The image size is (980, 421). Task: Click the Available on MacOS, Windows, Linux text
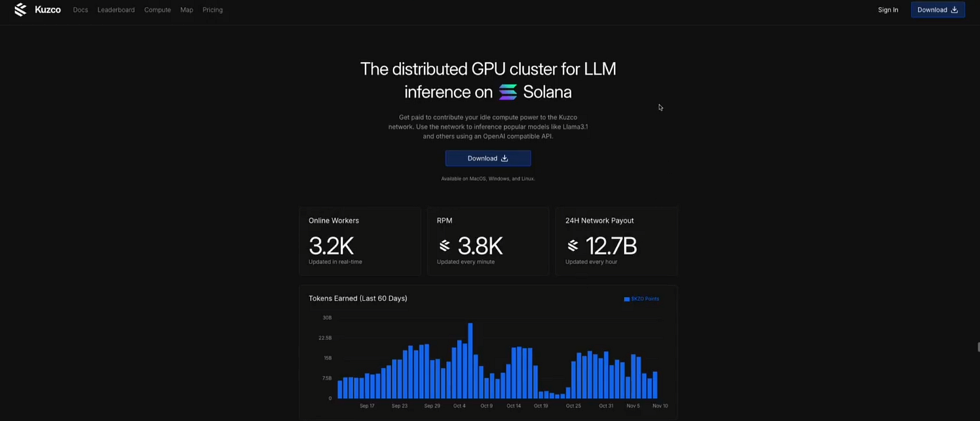pyautogui.click(x=488, y=179)
